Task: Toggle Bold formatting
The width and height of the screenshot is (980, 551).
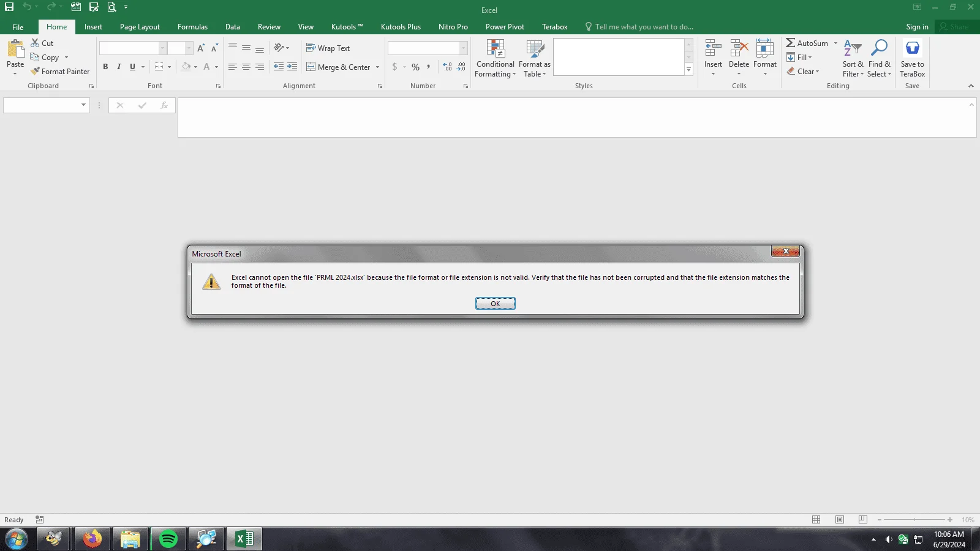Action: coord(105,67)
